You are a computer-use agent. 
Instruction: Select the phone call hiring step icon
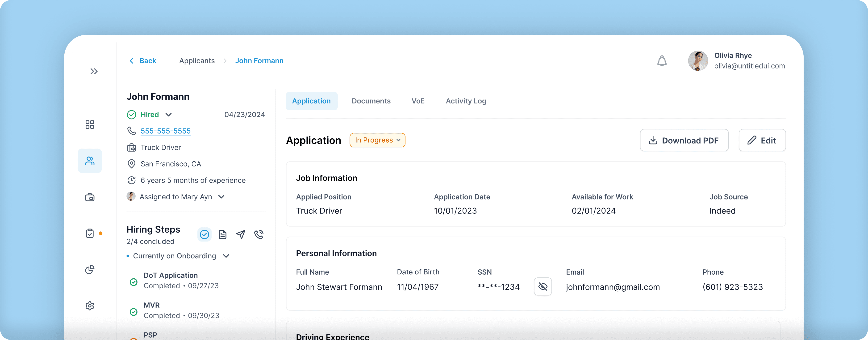click(259, 234)
